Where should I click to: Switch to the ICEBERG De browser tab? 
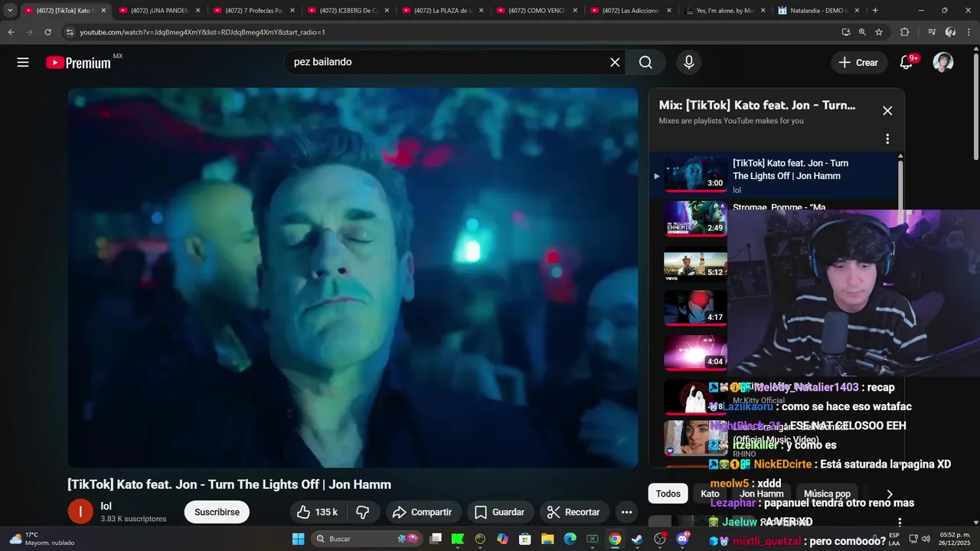click(348, 11)
